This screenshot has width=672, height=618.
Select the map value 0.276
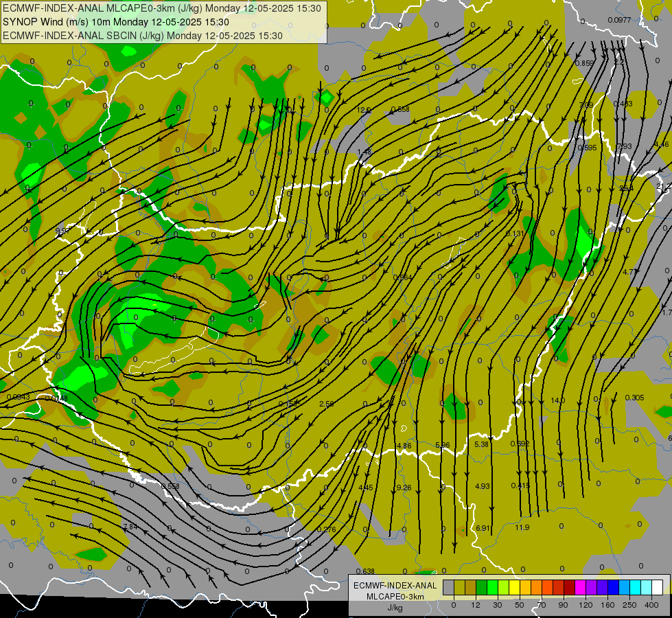coord(327,529)
